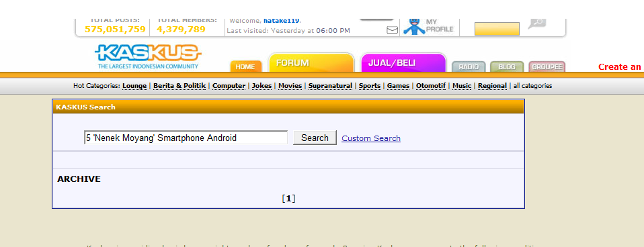The width and height of the screenshot is (644, 247).
Task: Open the Computer category link
Action: click(x=229, y=86)
